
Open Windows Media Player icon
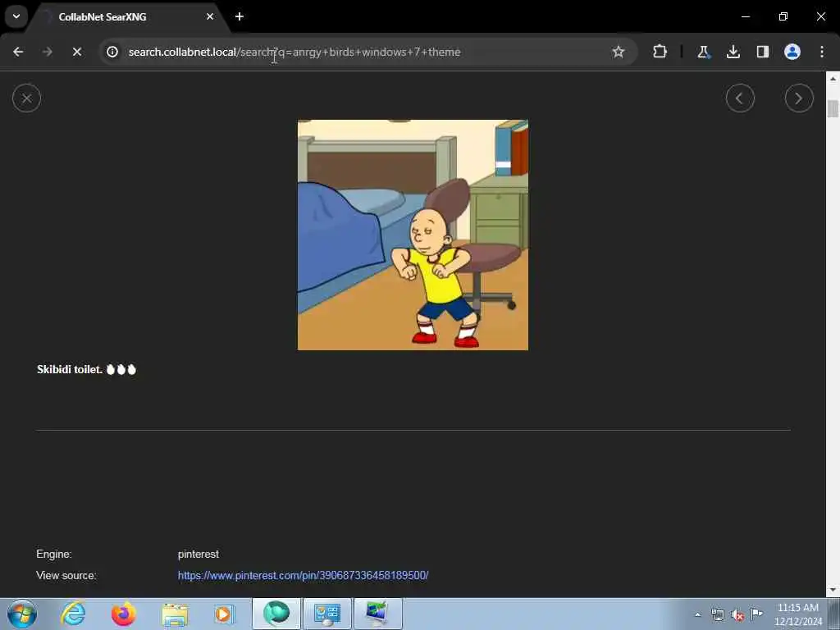point(224,614)
